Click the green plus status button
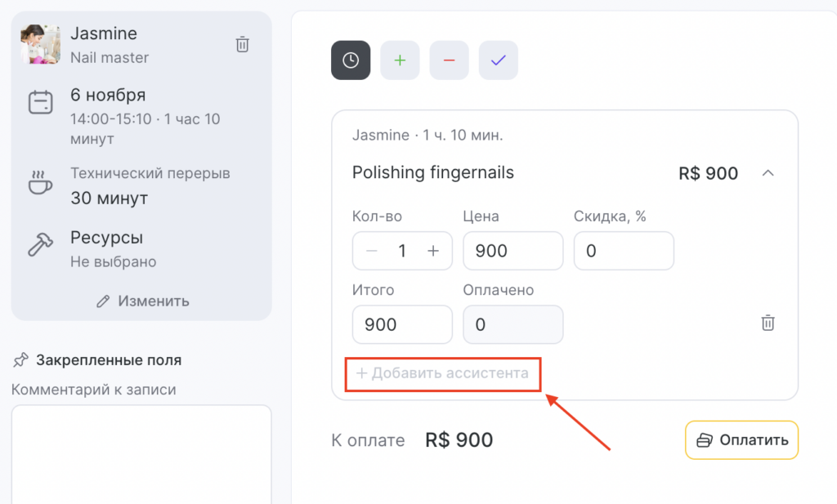This screenshot has width=837, height=504. 400,60
